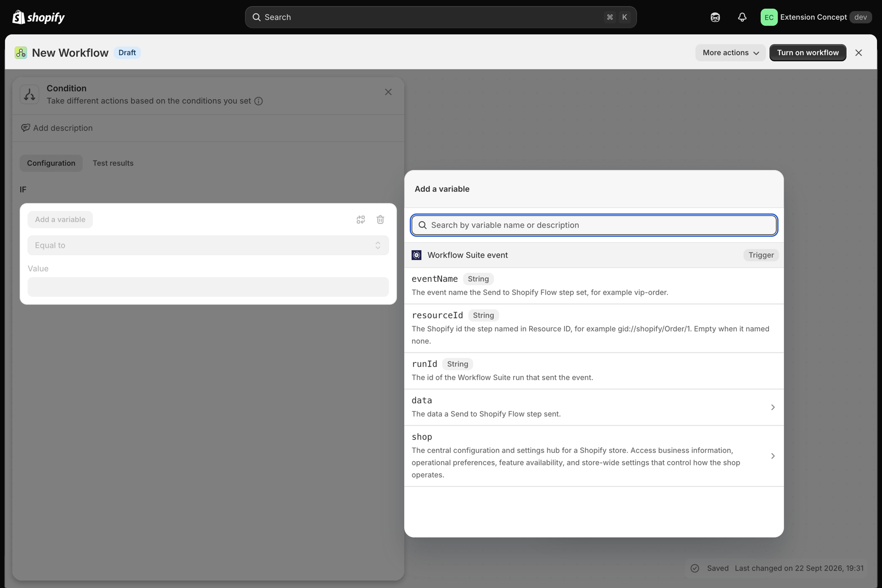Switch to the Configuration tab
The width and height of the screenshot is (882, 588).
(x=51, y=163)
